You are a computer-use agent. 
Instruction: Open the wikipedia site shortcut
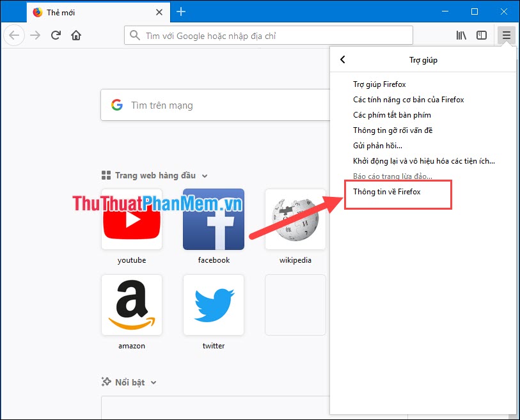pos(295,219)
